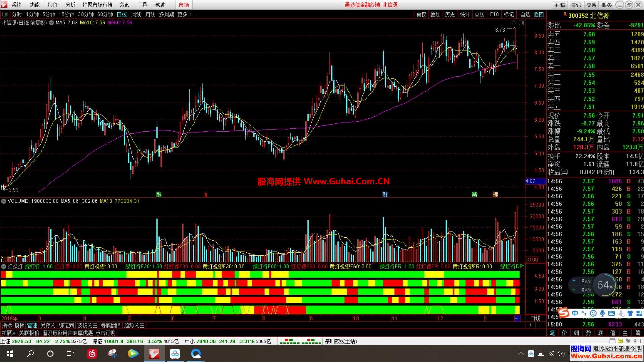Click the 普及版新用户专享优惠 点击订购 link

[x=79, y=333]
